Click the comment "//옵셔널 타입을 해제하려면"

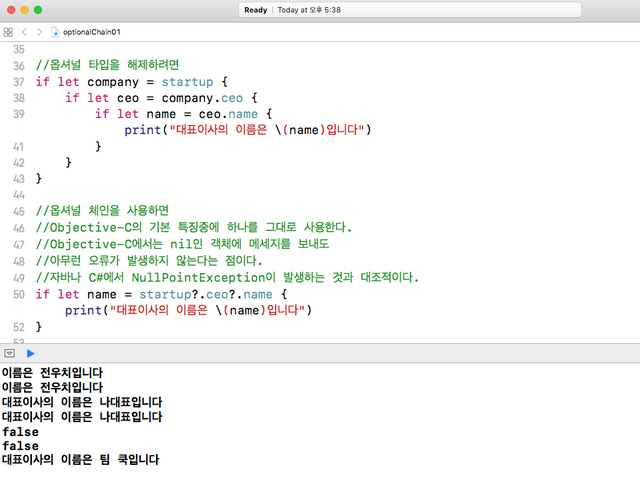[x=107, y=65]
